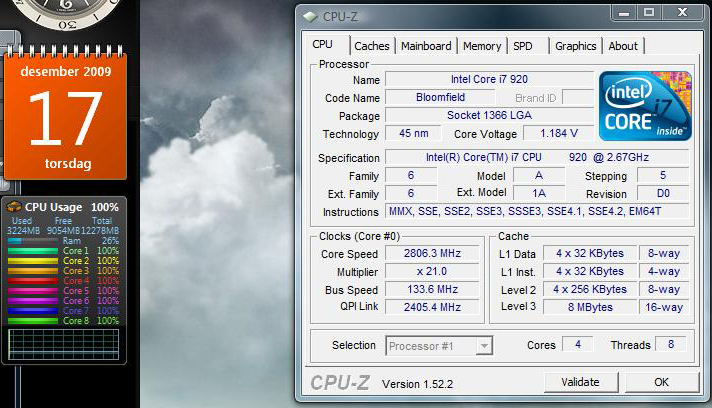Click the Package value Socket 1366 LGA

point(489,115)
